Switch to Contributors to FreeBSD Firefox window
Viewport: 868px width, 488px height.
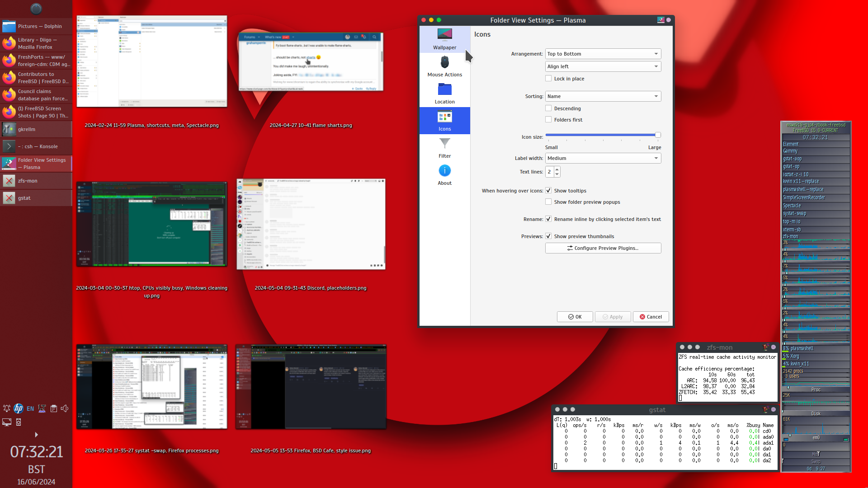[36, 78]
